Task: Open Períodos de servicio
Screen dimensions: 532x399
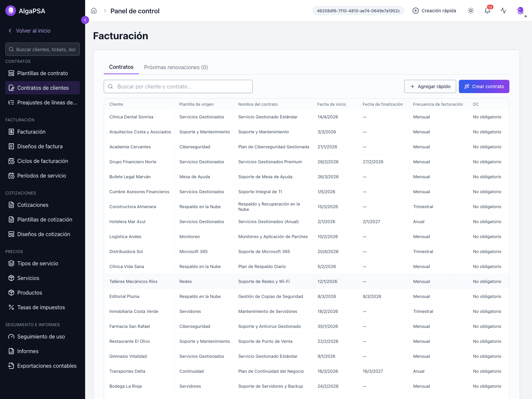Action: click(43, 176)
